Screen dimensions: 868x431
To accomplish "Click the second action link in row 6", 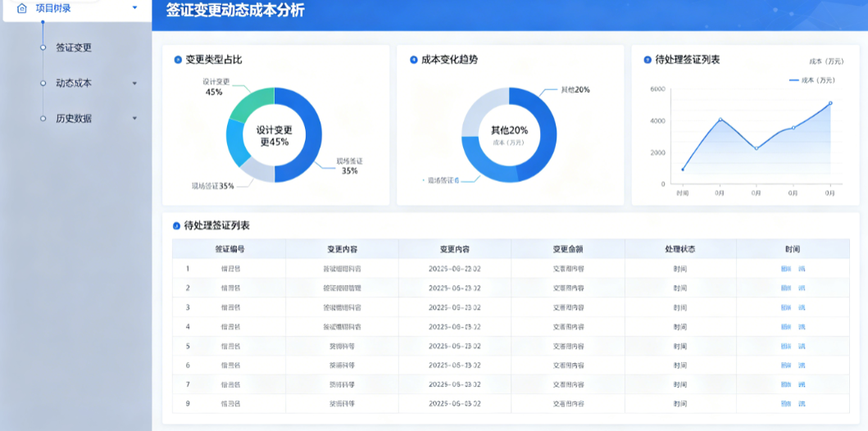I will pyautogui.click(x=802, y=365).
